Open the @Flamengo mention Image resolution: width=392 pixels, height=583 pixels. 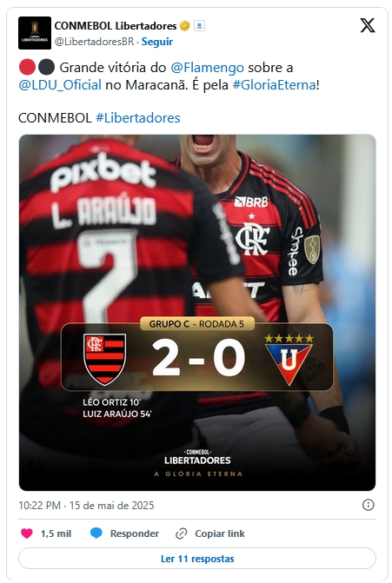(207, 68)
